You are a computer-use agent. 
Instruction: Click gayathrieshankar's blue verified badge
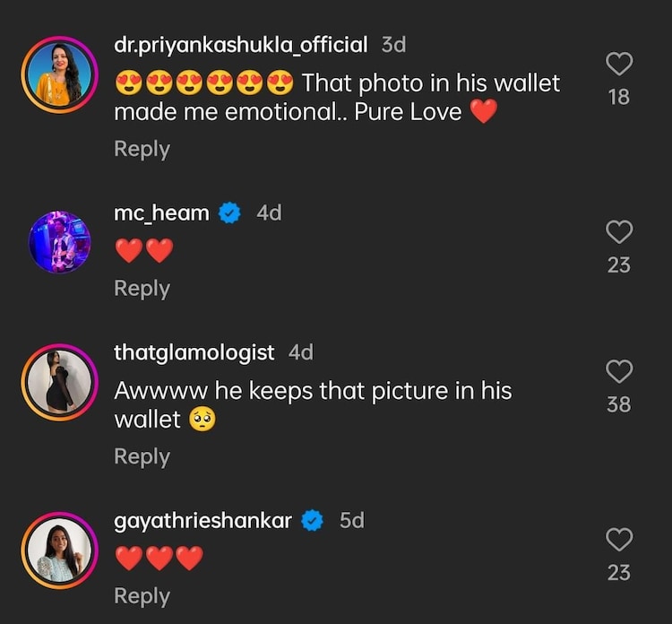[312, 520]
